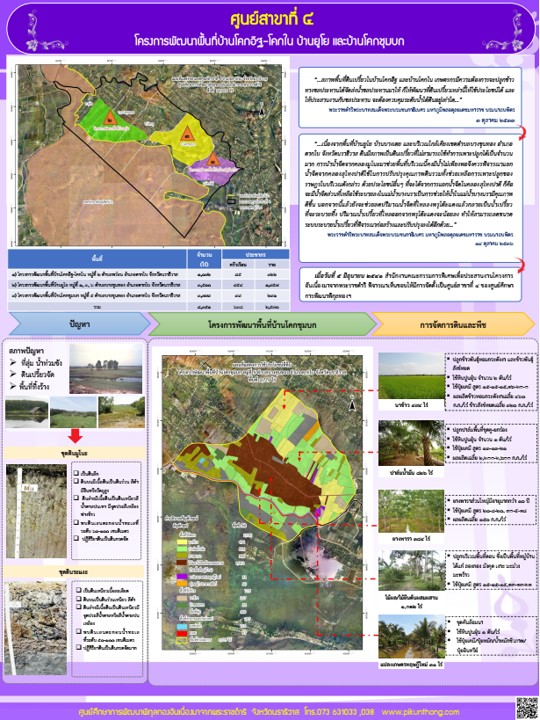Click the floral ornament left of the title

44,31
